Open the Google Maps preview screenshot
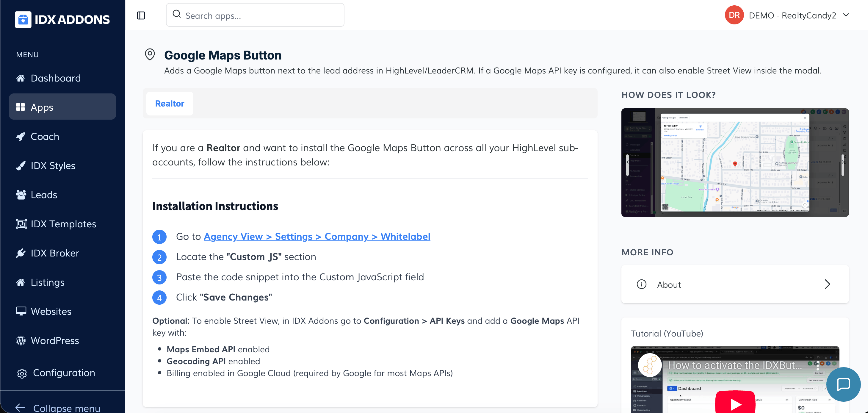This screenshot has height=413, width=868. [x=734, y=162]
